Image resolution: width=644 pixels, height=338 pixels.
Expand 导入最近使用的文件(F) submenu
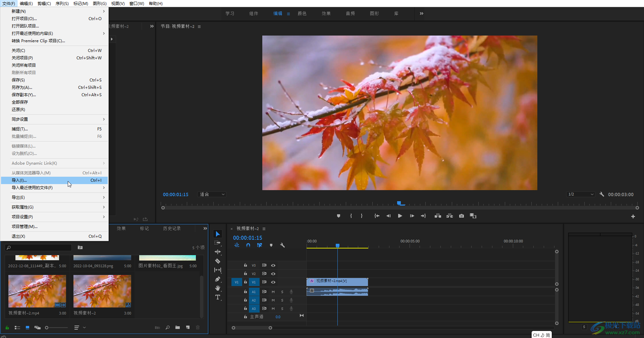pyautogui.click(x=54, y=187)
